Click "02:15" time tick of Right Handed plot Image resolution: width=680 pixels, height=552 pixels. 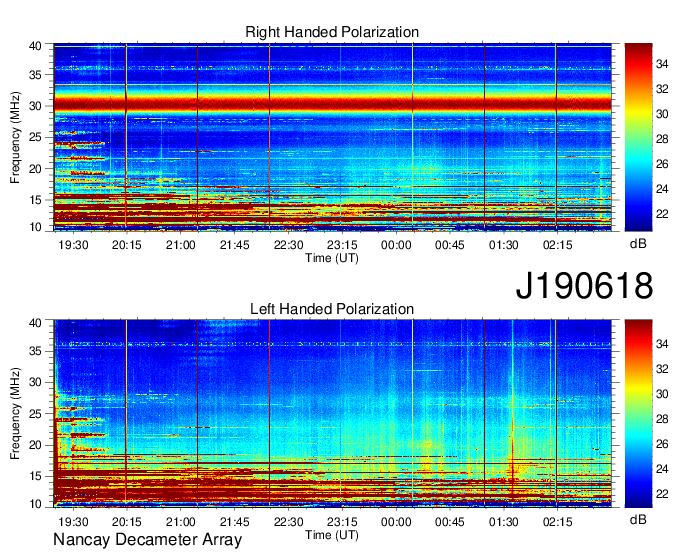(x=558, y=245)
